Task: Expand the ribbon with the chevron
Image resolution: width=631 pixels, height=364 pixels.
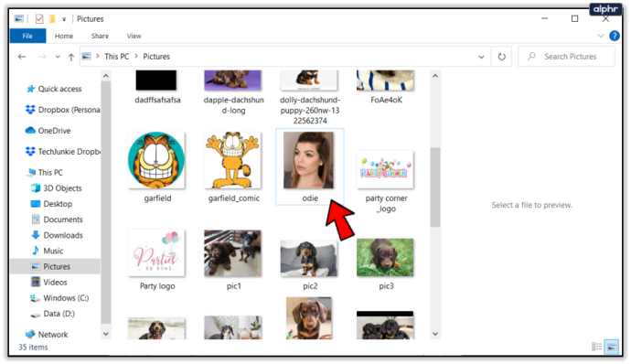Action: 601,36
